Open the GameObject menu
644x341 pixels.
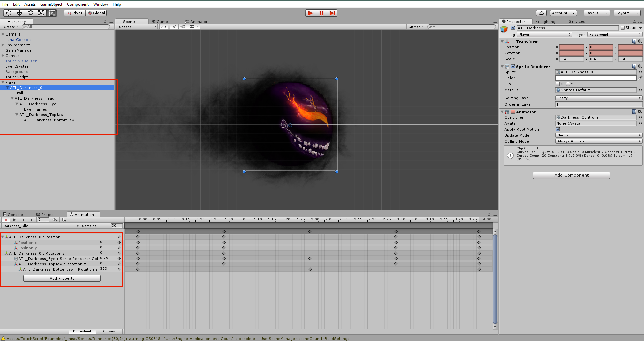coord(51,4)
